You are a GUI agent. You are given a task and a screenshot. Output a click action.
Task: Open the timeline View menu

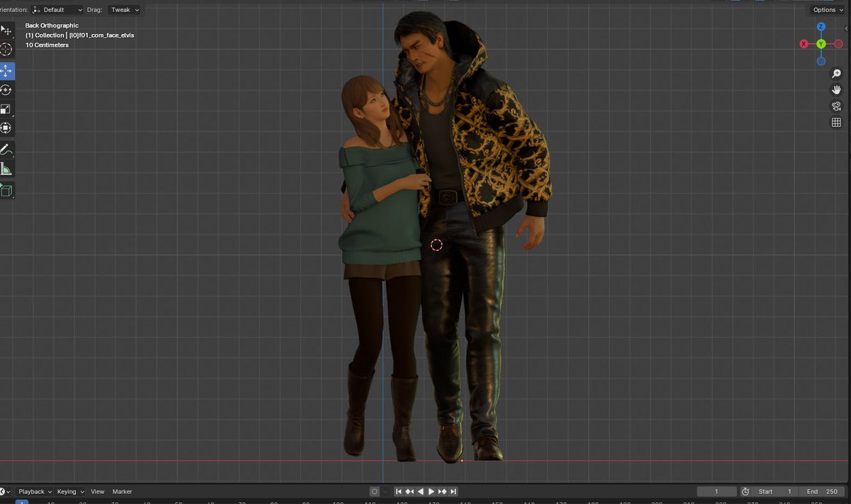(98, 491)
